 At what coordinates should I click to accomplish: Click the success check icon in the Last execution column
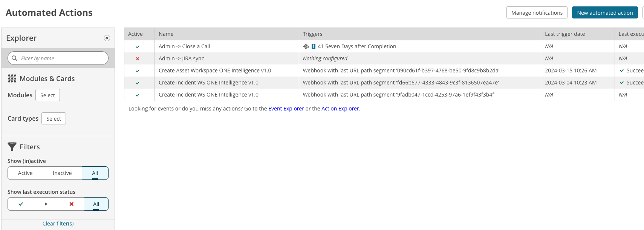[x=622, y=71]
